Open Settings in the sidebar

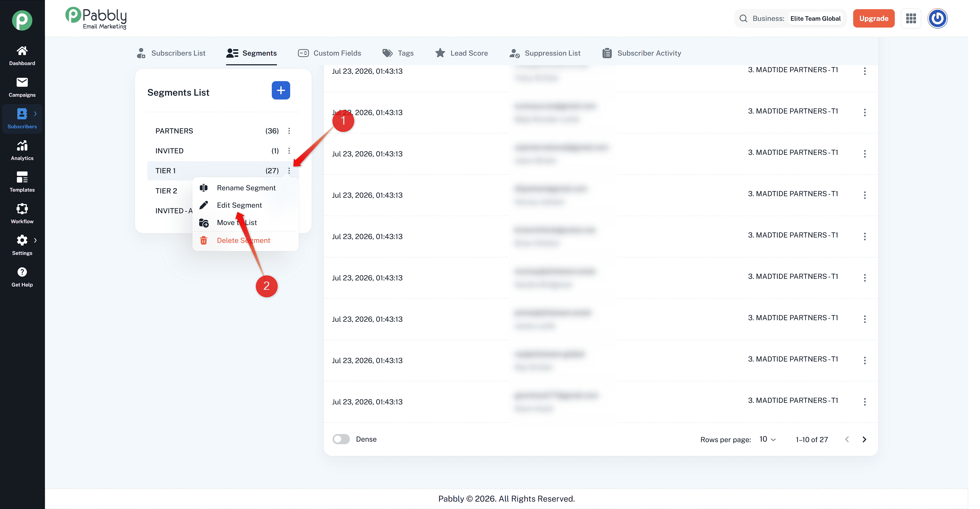click(22, 245)
